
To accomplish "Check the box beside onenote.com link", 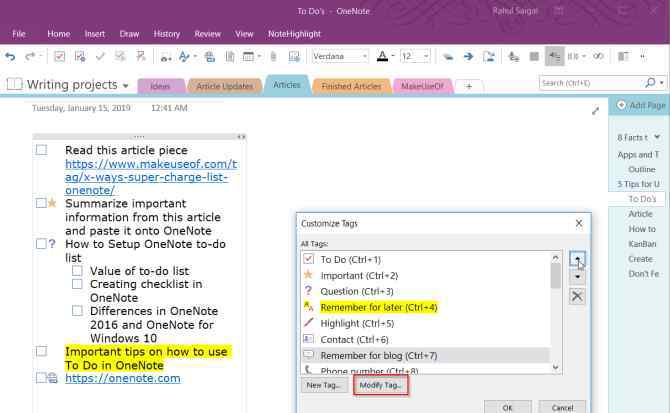I will pos(41,378).
